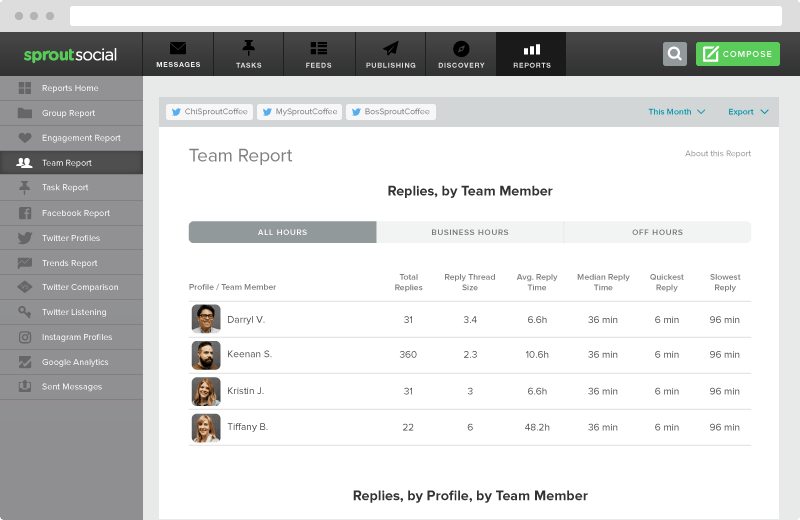This screenshot has width=800, height=520.
Task: Click the Darryl V. name
Action: coord(246,319)
